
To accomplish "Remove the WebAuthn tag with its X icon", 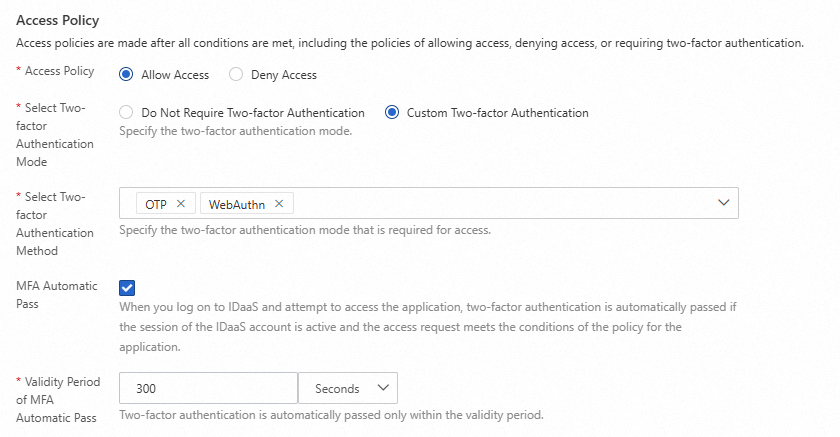I will pyautogui.click(x=279, y=204).
